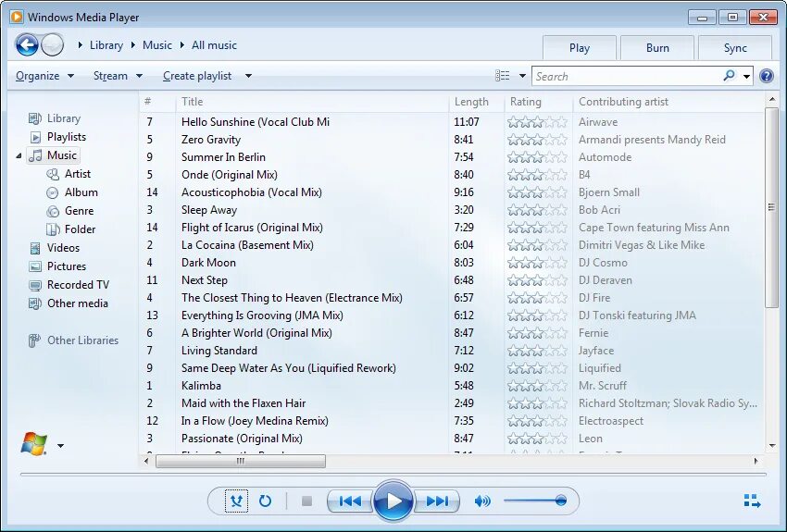Open the Stream menu
787x532 pixels.
tap(118, 76)
